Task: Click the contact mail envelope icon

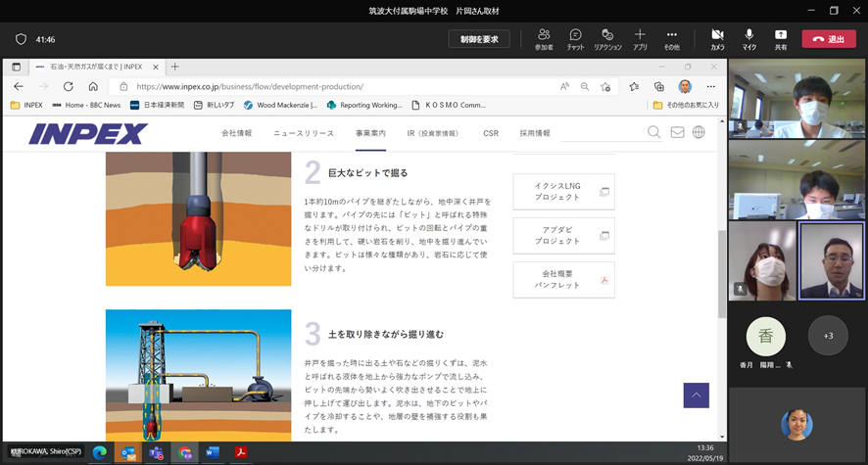Action: (677, 132)
